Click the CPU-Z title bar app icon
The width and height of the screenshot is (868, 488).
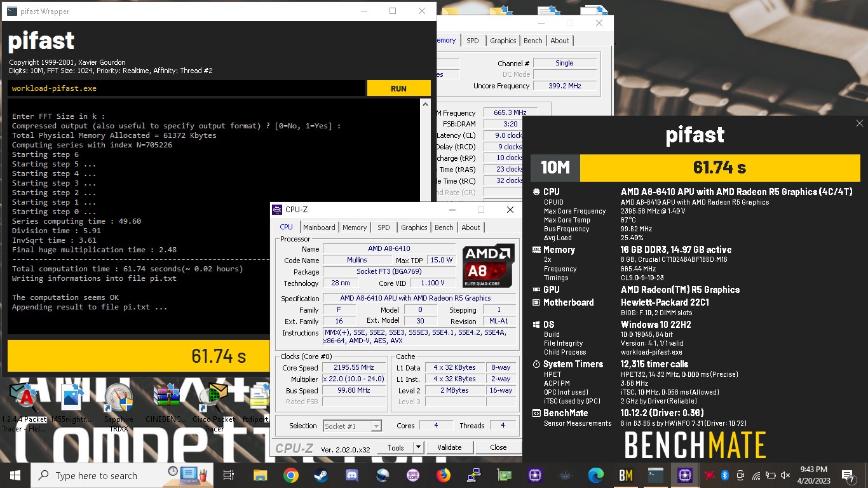(x=277, y=210)
